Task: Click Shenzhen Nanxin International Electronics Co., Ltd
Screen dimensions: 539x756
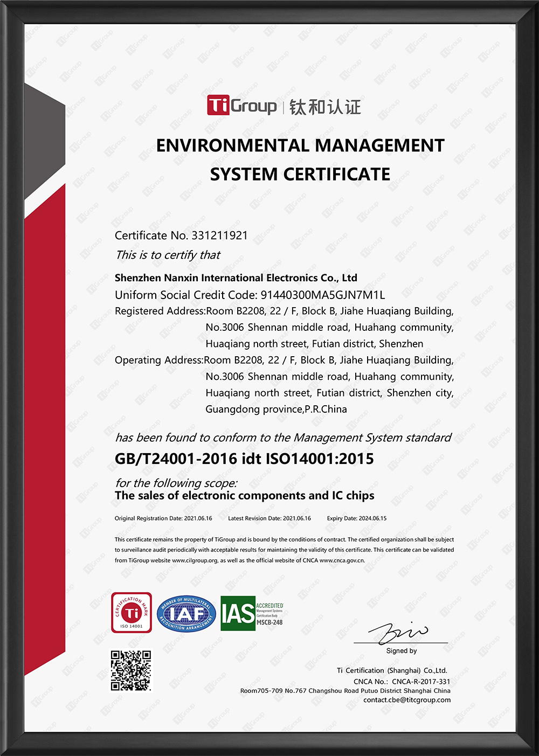Action: 236,278
